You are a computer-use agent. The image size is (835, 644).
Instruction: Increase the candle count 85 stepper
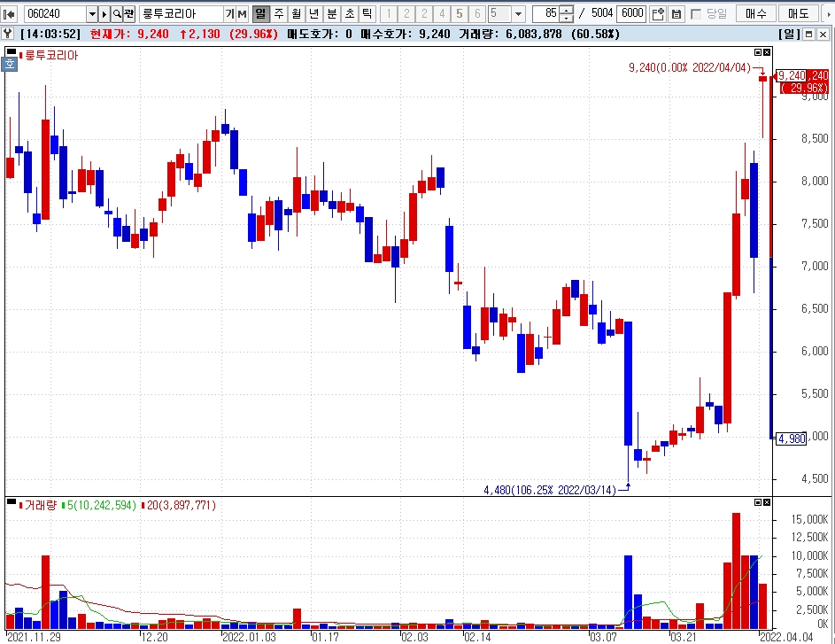[567, 10]
